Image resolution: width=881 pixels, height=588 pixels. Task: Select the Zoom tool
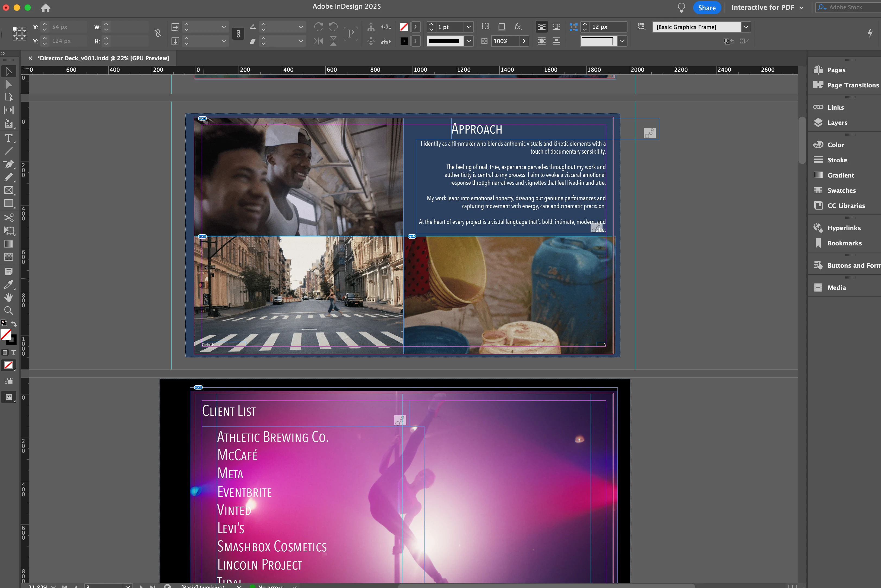[x=9, y=311]
